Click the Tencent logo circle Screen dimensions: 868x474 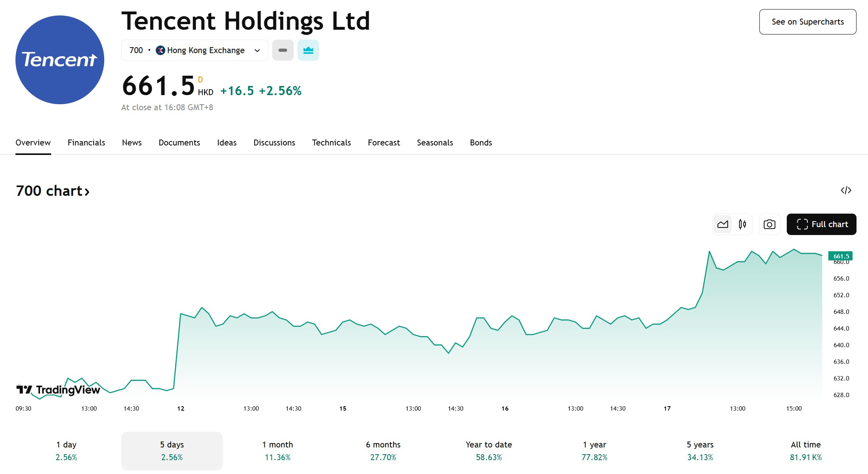(x=60, y=60)
